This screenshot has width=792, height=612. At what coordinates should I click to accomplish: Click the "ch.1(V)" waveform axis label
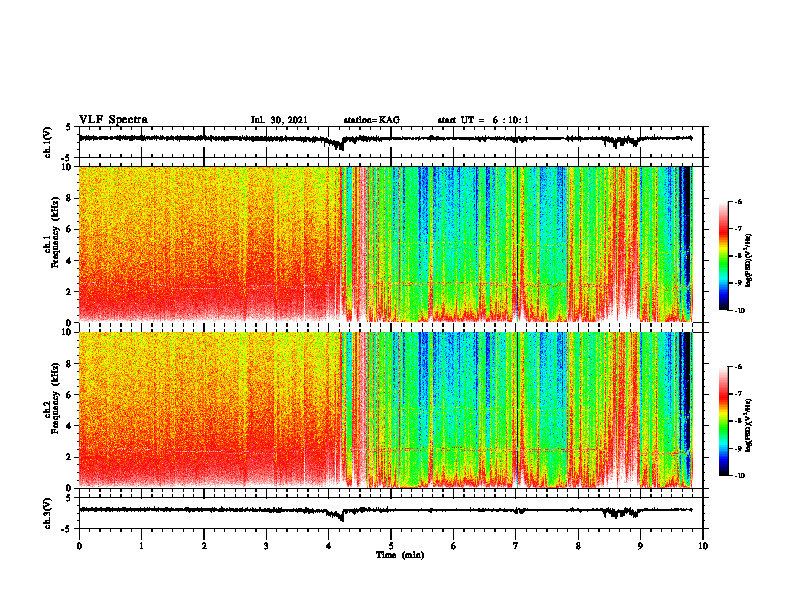click(48, 142)
